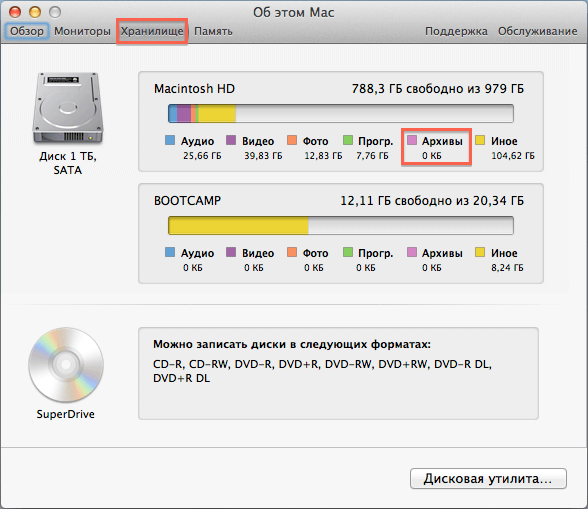Click the Аудио blue swatch for Macintosh HD

point(170,140)
